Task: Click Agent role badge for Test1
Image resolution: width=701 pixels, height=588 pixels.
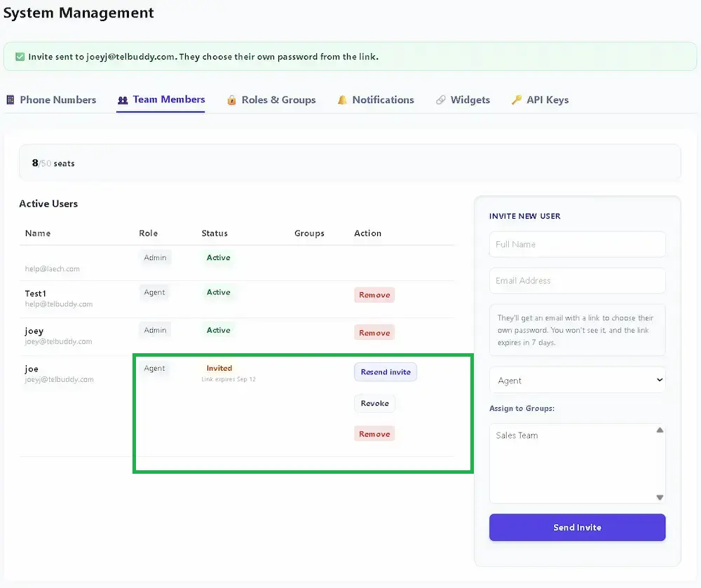Action: pos(155,292)
